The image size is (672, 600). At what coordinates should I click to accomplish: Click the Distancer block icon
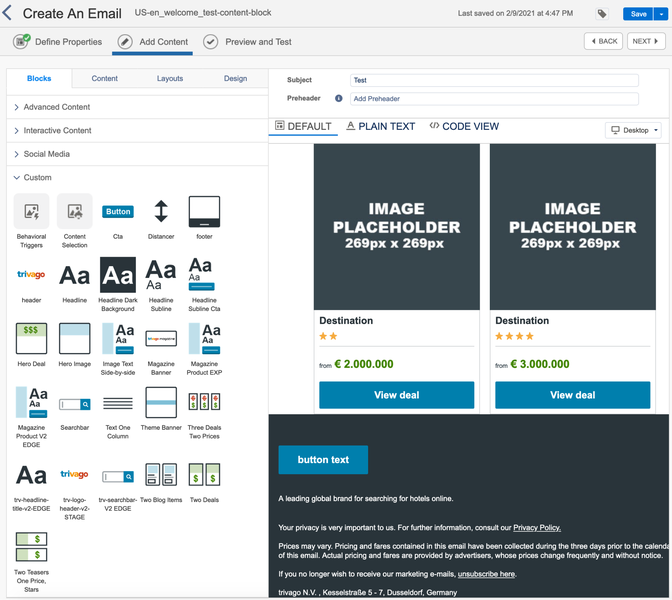pyautogui.click(x=161, y=212)
